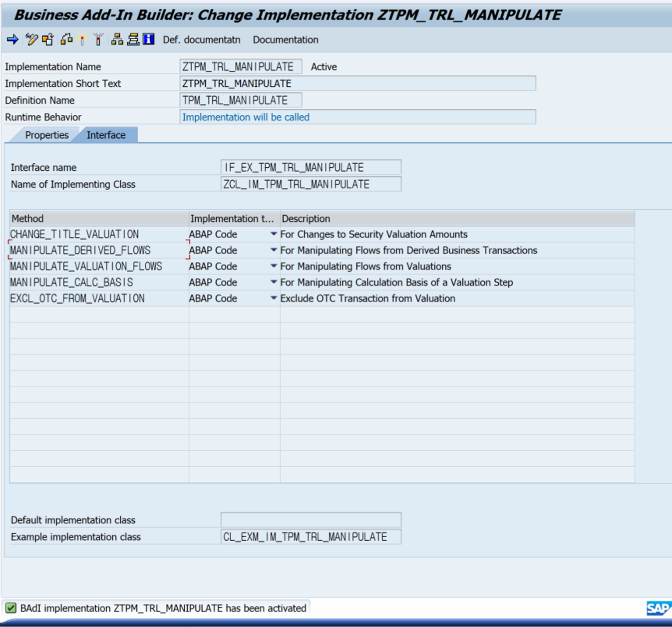Expand implementation type dropdown for MANIPULATE_CALC_BASIS

[274, 282]
